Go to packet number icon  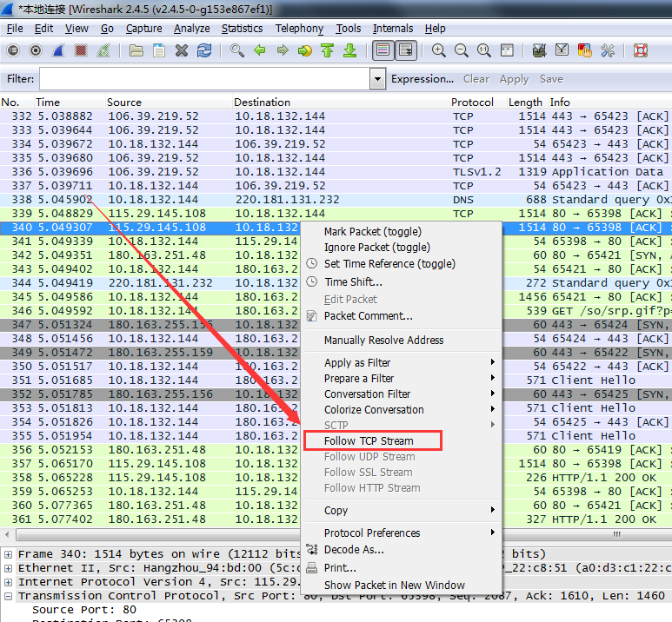click(305, 50)
